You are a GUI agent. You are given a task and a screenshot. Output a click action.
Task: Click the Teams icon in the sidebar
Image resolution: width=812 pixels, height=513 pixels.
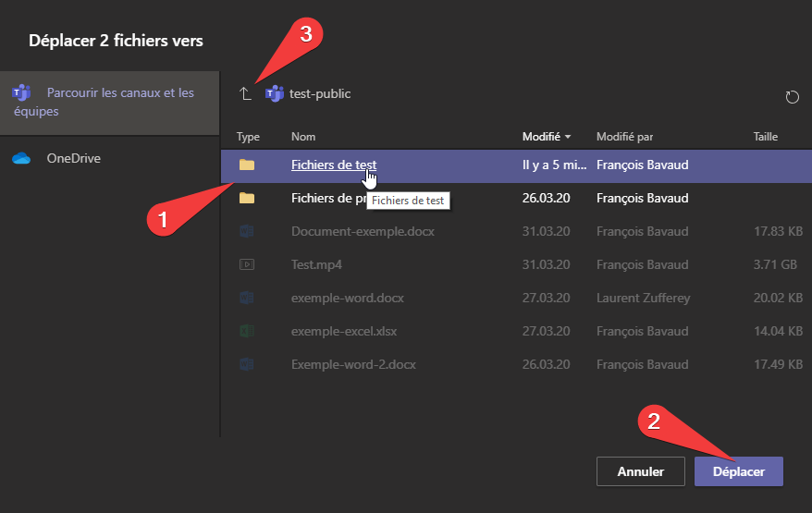[21, 93]
